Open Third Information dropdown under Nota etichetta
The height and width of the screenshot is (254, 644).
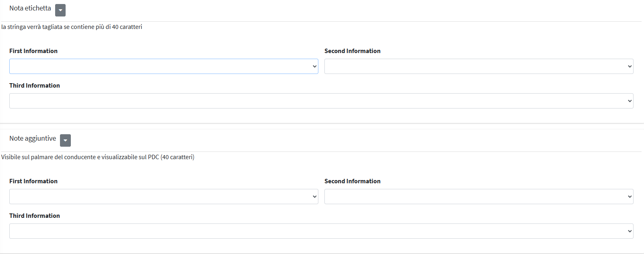click(321, 101)
